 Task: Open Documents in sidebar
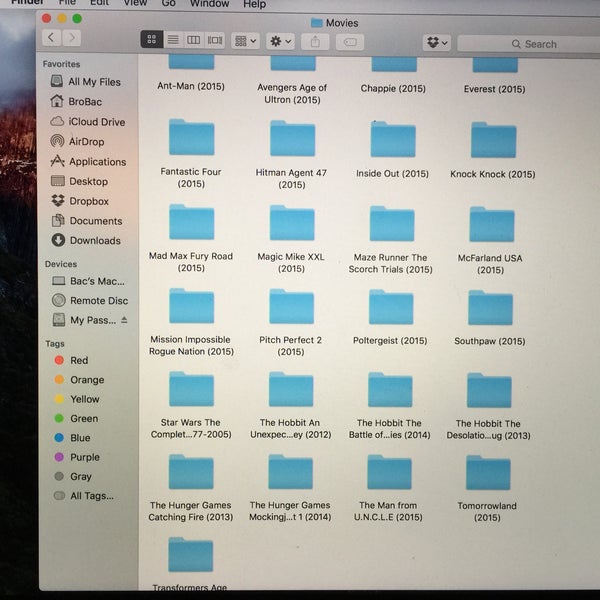(x=87, y=221)
